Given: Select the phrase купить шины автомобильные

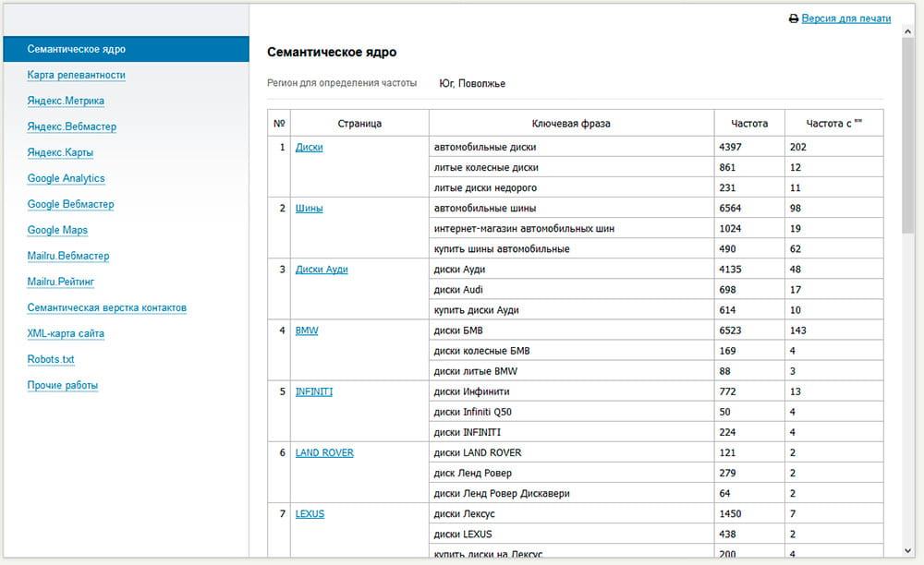Looking at the screenshot, I should [502, 249].
